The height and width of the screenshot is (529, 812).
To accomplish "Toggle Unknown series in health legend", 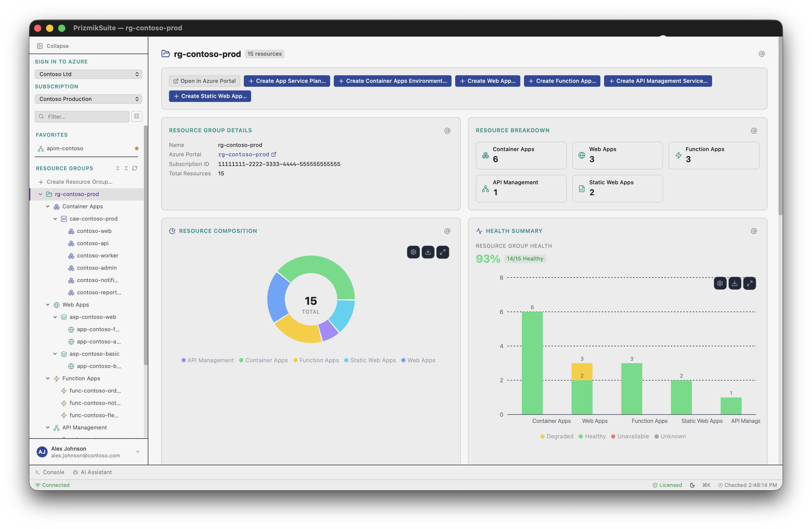I will click(670, 436).
